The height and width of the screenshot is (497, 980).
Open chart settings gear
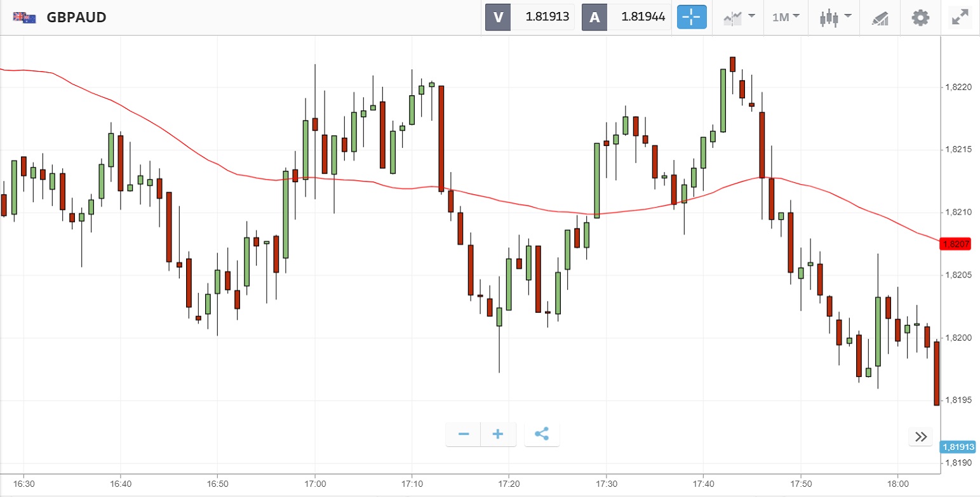click(920, 17)
